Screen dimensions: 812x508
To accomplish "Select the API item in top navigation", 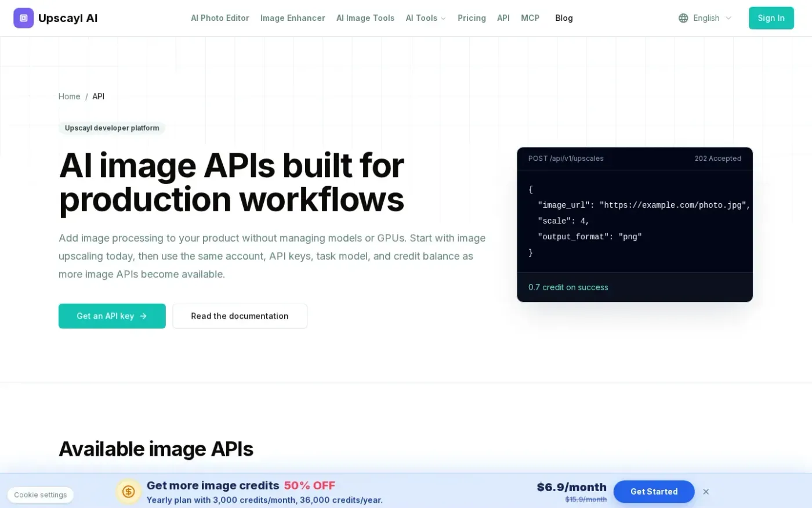I will pos(503,18).
